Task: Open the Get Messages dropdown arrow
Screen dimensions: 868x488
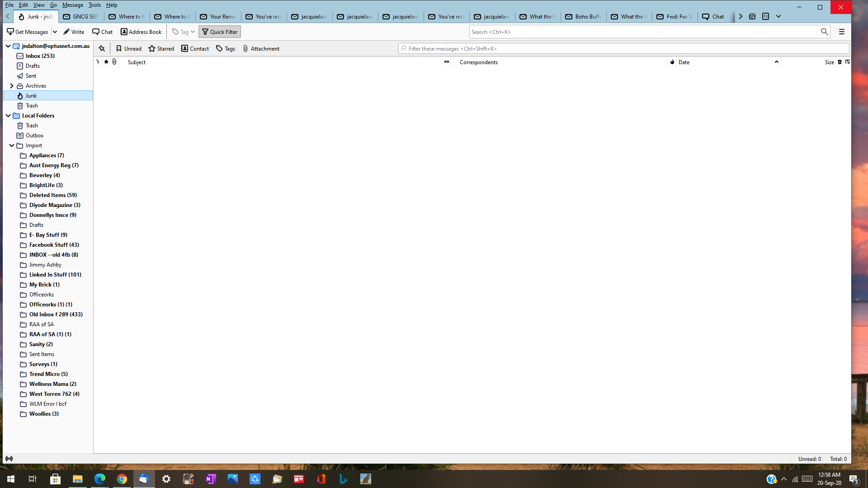Action: [x=55, y=32]
